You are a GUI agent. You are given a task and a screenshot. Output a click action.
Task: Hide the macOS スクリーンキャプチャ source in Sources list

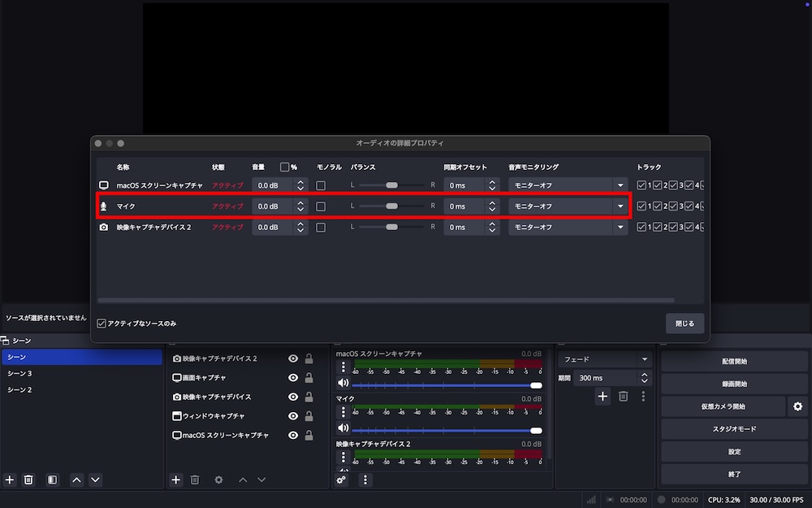[293, 435]
